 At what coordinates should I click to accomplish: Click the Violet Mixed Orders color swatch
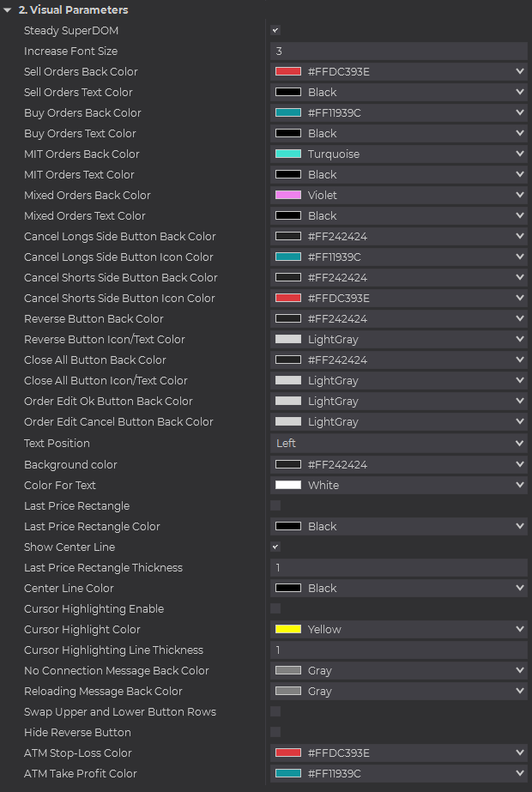coord(287,196)
